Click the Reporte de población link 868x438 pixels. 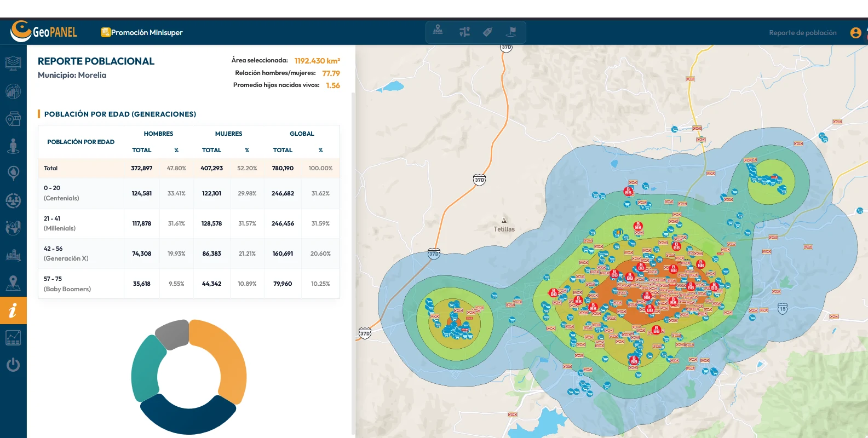(x=803, y=33)
